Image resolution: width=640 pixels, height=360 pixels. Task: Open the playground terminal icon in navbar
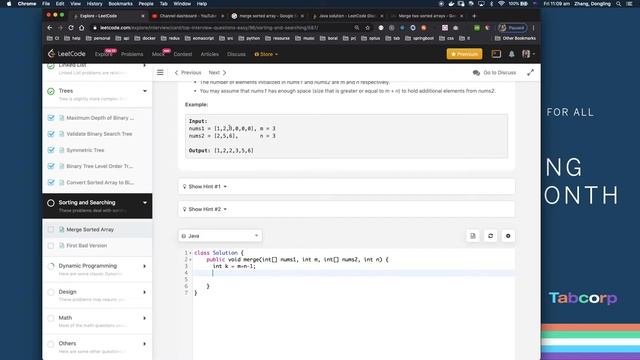(496, 54)
